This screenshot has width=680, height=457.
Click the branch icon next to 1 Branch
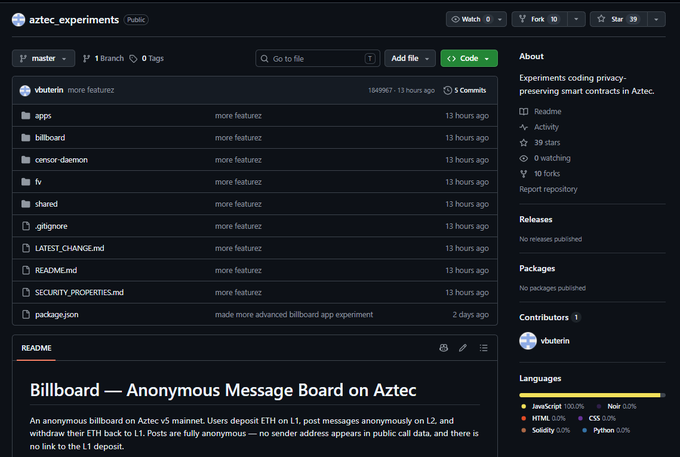(86, 59)
